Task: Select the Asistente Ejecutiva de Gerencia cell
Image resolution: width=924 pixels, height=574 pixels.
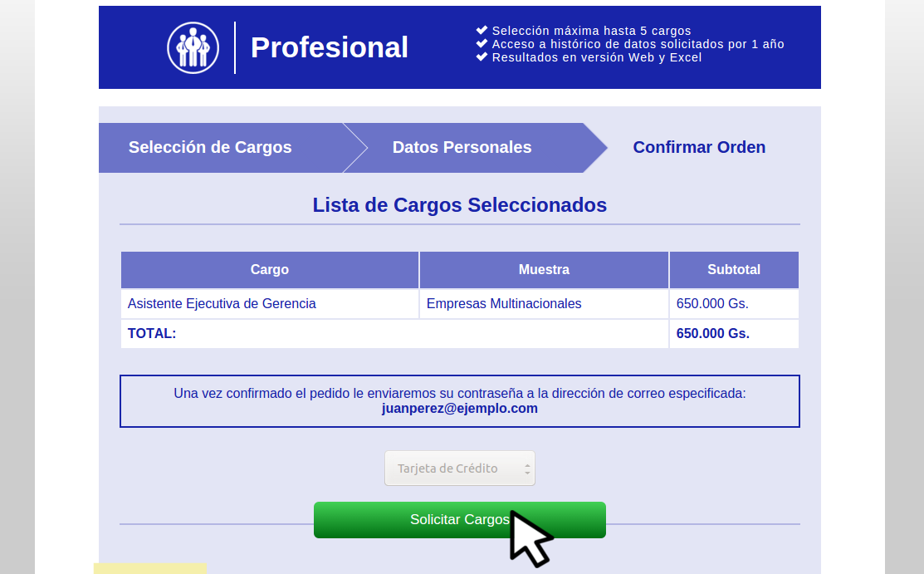Action: 270,304
